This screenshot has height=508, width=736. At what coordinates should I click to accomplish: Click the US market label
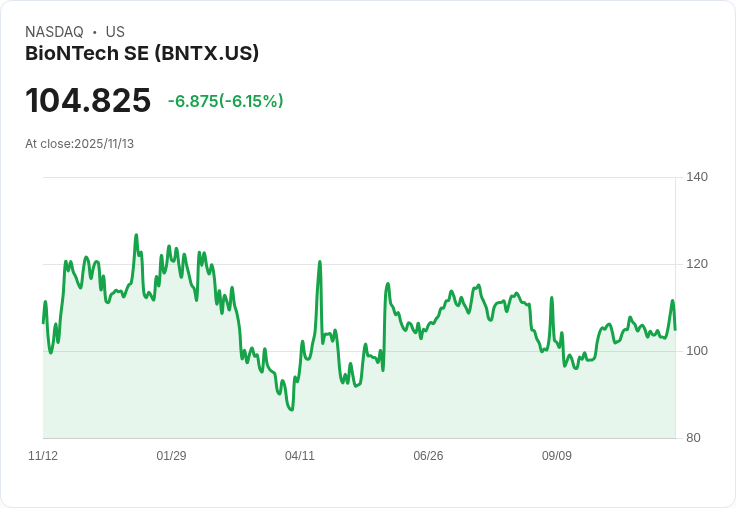[x=115, y=32]
